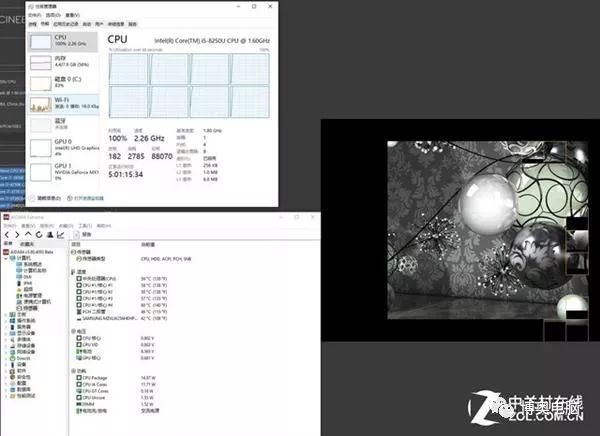
Task: Open the 文件 menu in Task Manager
Action: point(35,16)
